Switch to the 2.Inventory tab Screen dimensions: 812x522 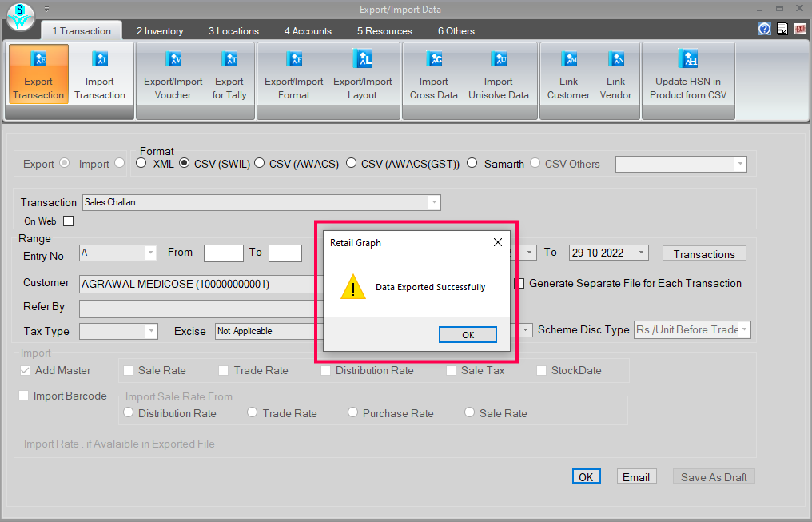click(160, 31)
